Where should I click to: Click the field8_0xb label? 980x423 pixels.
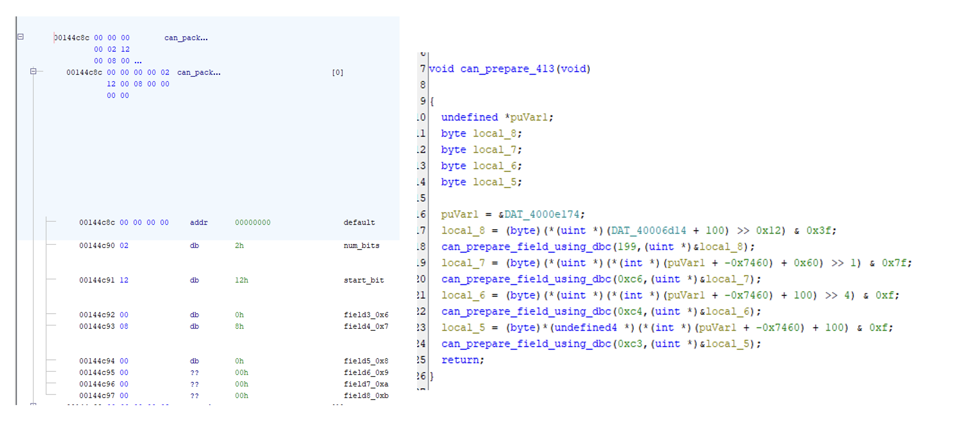366,396
